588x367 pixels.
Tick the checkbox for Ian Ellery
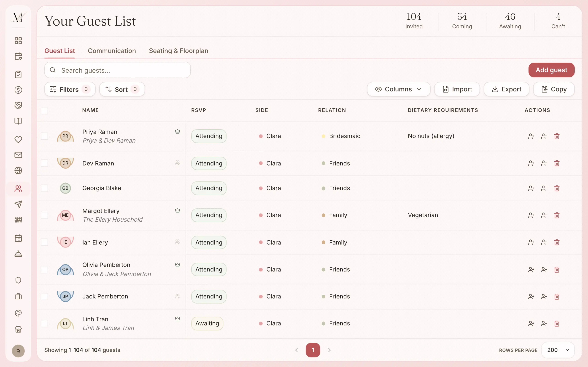coord(44,242)
